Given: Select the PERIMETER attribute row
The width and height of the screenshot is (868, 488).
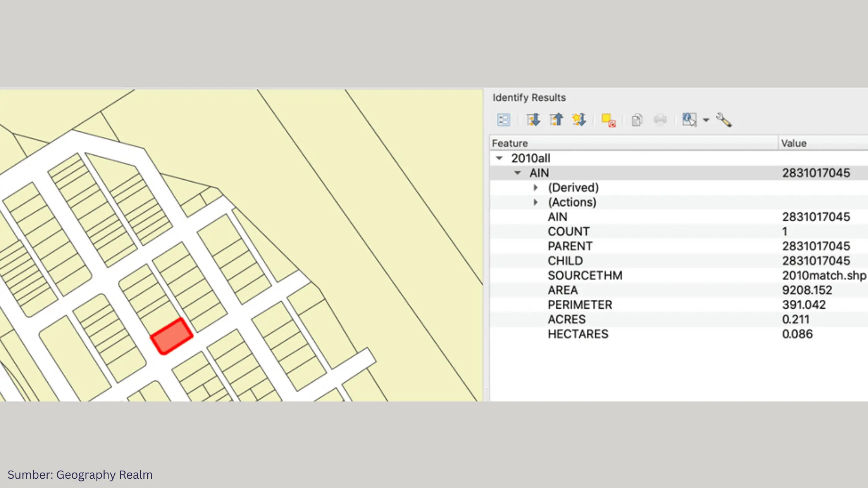Looking at the screenshot, I should tap(580, 305).
